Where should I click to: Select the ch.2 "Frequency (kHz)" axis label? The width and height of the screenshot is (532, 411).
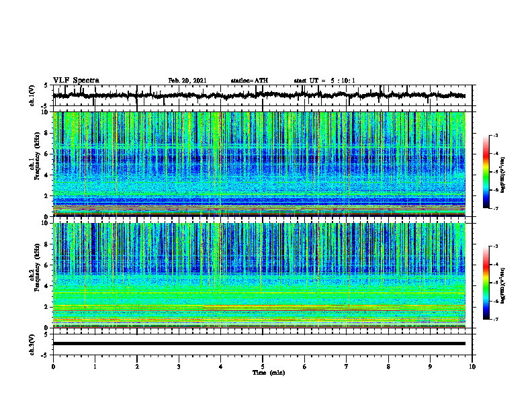[x=38, y=267]
